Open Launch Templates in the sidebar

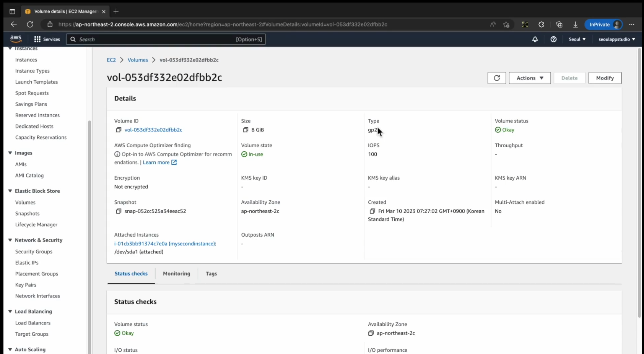36,82
